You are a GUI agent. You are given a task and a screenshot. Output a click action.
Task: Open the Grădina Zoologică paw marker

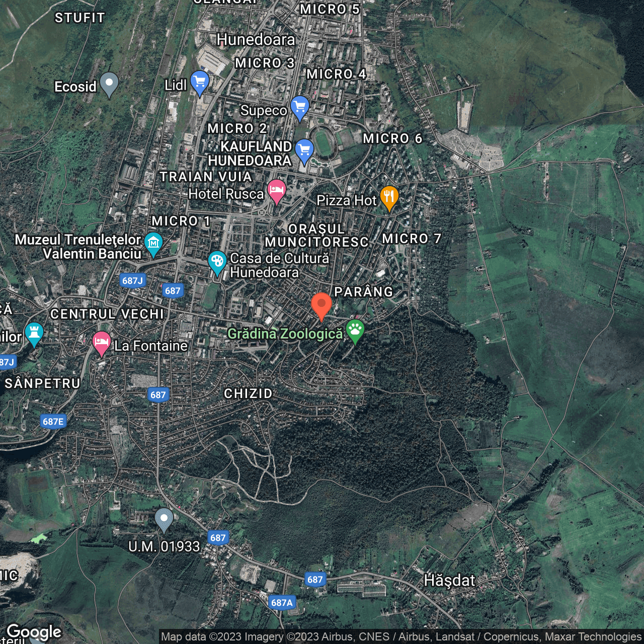[355, 331]
